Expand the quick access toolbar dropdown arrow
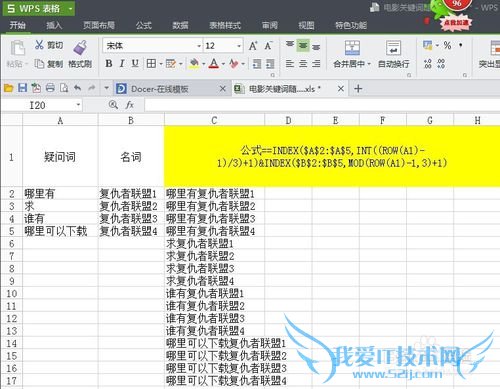Screen dimensions: 500x389 pos(106,88)
